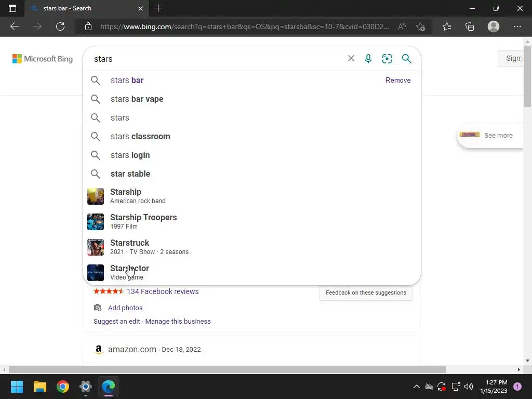
Task: Click the horizontal scrollbar thumb
Action: point(228,369)
